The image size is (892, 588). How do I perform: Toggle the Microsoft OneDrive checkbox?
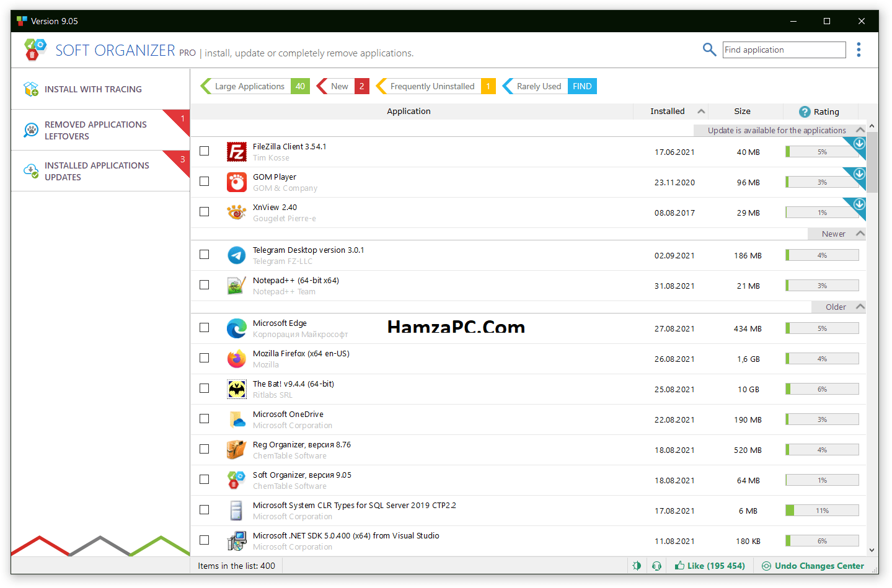coord(205,419)
